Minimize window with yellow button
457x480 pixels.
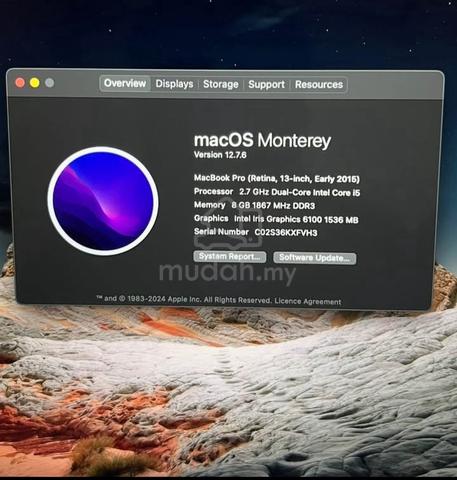click(35, 83)
